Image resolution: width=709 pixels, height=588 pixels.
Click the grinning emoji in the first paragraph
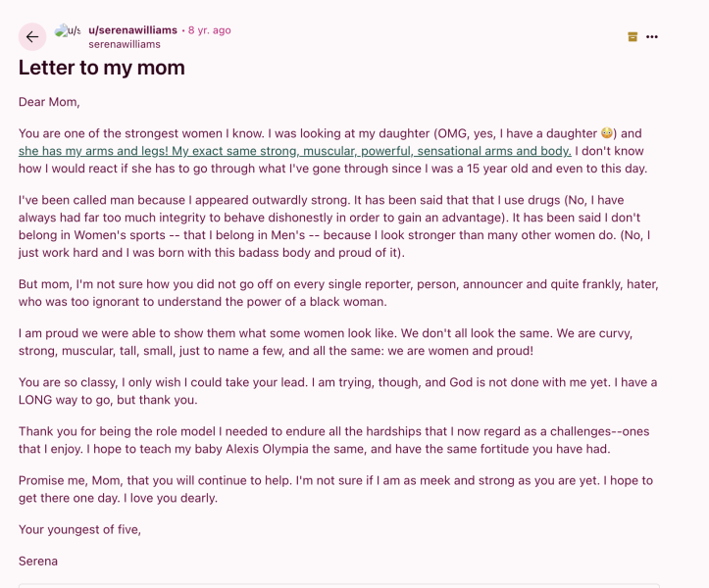tap(608, 134)
